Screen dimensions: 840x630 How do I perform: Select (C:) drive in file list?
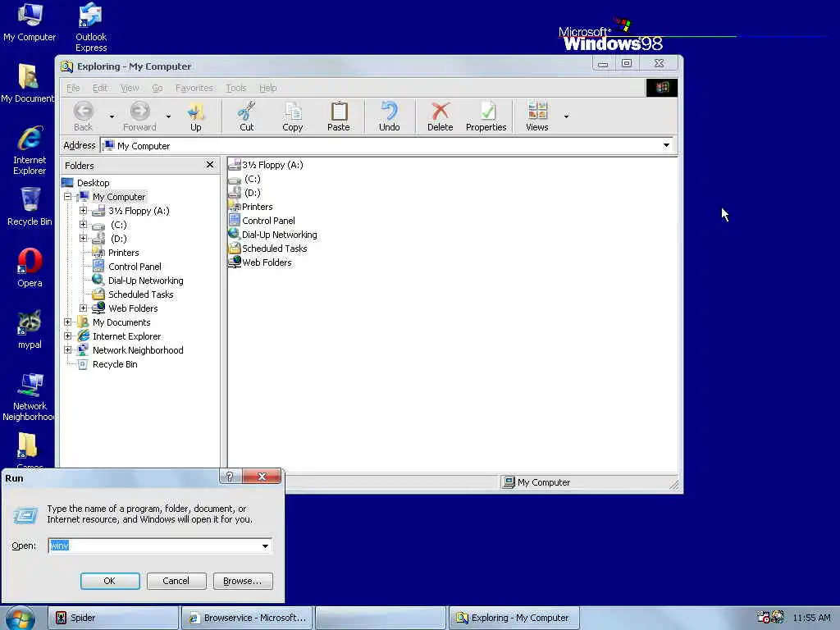tap(252, 179)
